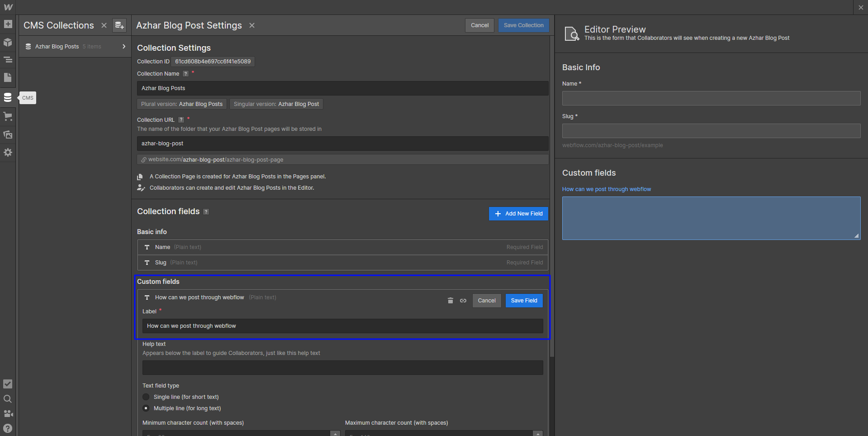This screenshot has height=436, width=868.
Task: Show help tooltip for Collection URL
Action: [181, 120]
